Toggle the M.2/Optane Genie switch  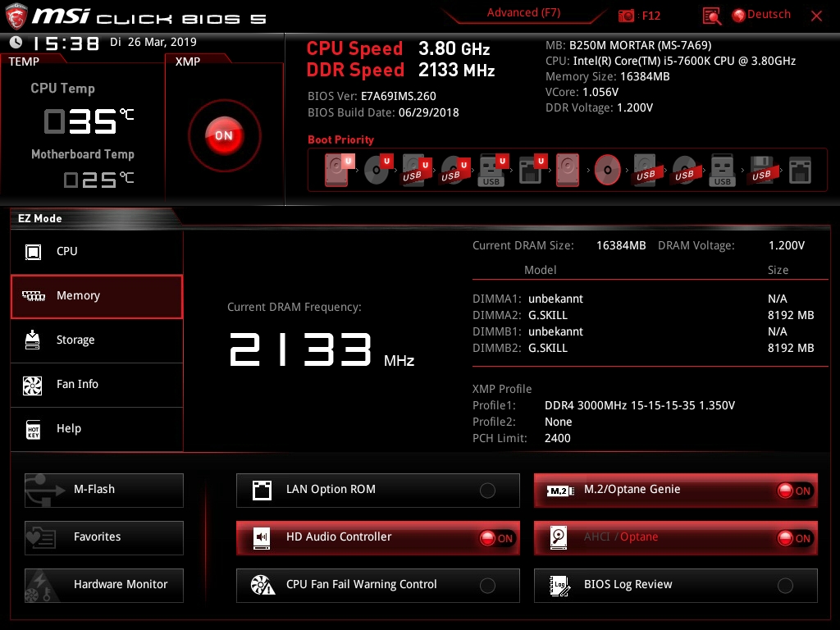tap(795, 491)
